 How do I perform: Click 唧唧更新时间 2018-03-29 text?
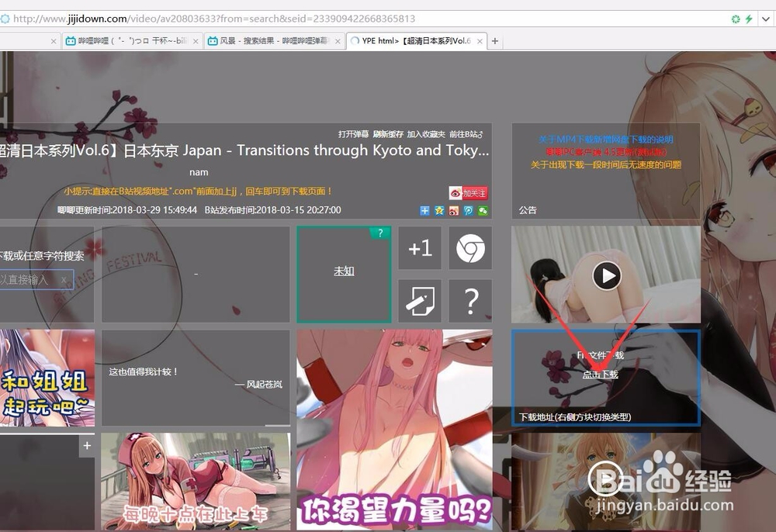pyautogui.click(x=127, y=210)
